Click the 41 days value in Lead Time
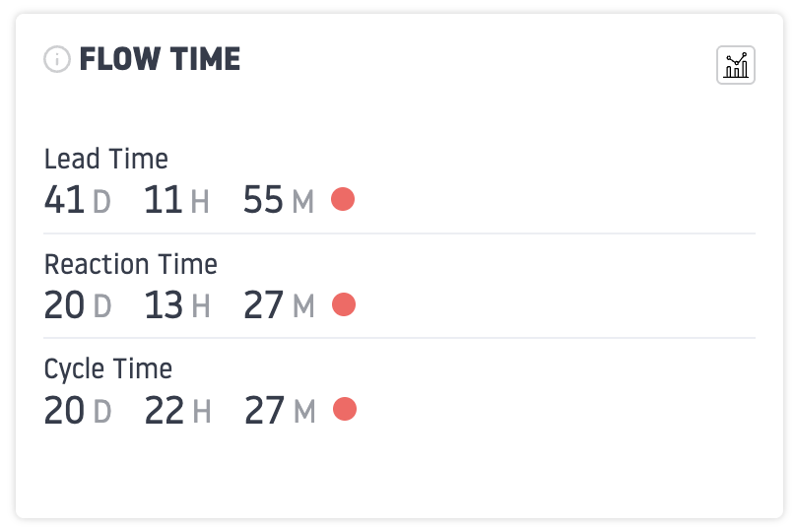The width and height of the screenshot is (796, 532). click(x=65, y=201)
